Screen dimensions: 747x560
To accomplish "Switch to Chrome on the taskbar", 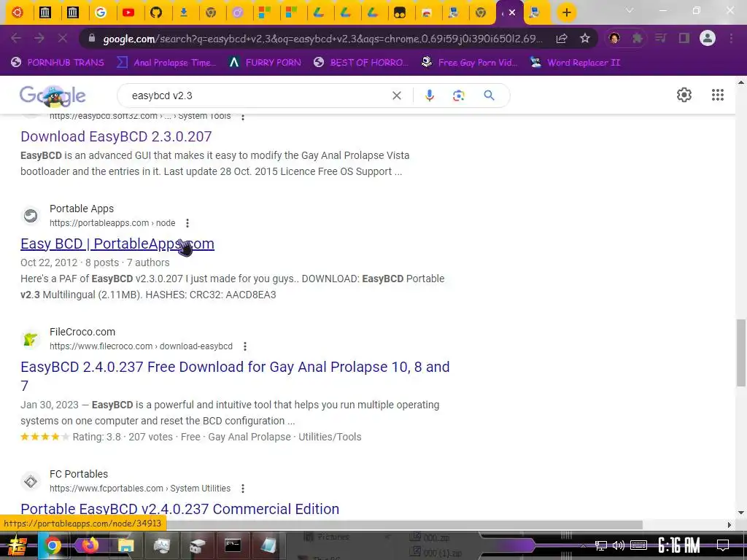I will [x=53, y=545].
